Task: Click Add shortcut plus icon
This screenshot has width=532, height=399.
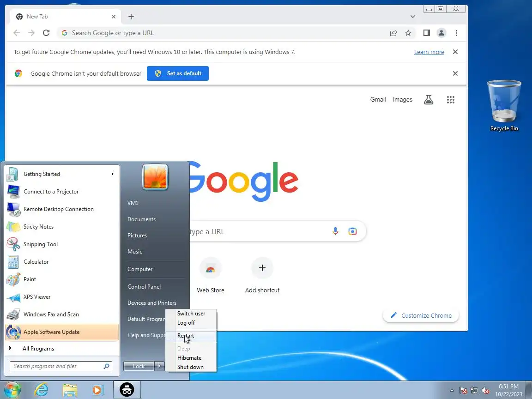Action: point(262,268)
